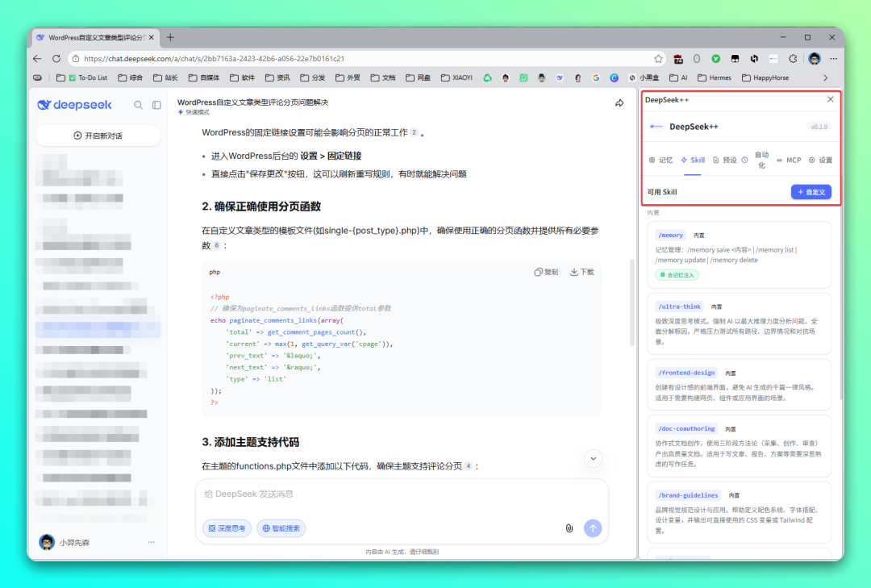Open the HappyHorse bookmark folder
871x588 pixels.
point(765,77)
